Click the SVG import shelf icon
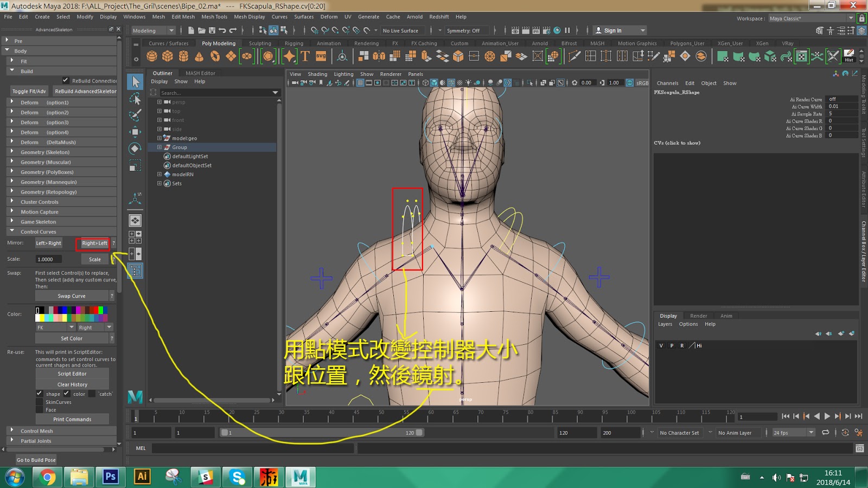 tap(321, 56)
